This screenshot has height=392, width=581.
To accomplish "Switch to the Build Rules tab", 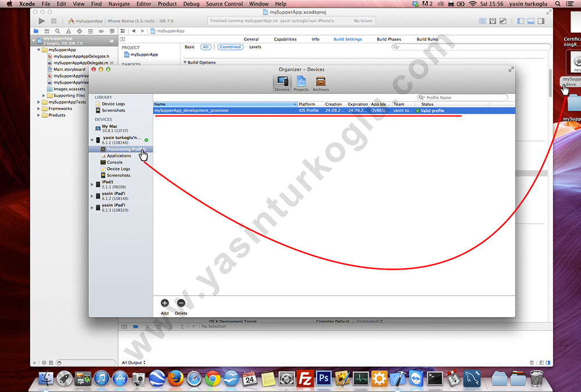I will [x=427, y=39].
